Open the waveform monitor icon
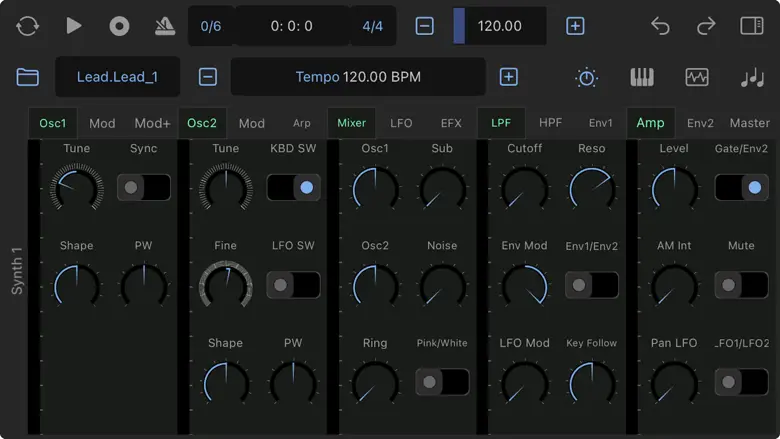Image resolution: width=780 pixels, height=439 pixels. pyautogui.click(x=697, y=77)
